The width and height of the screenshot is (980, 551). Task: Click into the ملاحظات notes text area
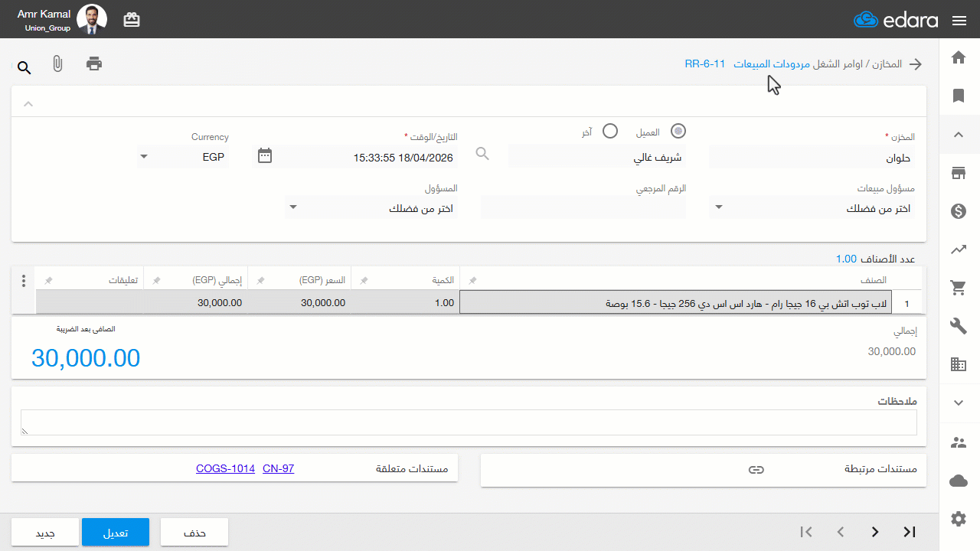tap(469, 422)
